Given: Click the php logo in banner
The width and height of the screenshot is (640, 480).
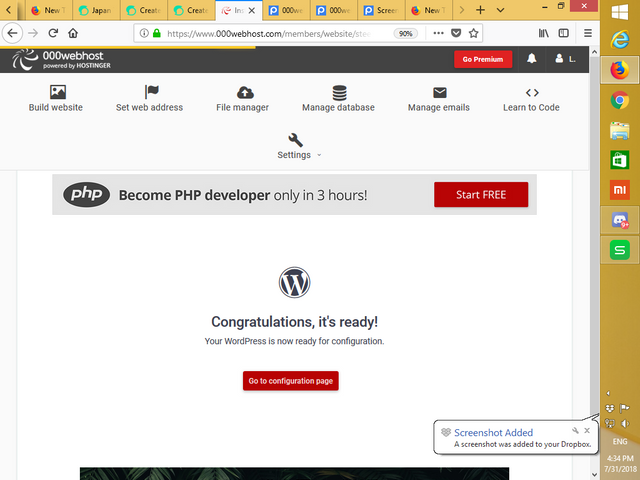Looking at the screenshot, I should (x=86, y=194).
